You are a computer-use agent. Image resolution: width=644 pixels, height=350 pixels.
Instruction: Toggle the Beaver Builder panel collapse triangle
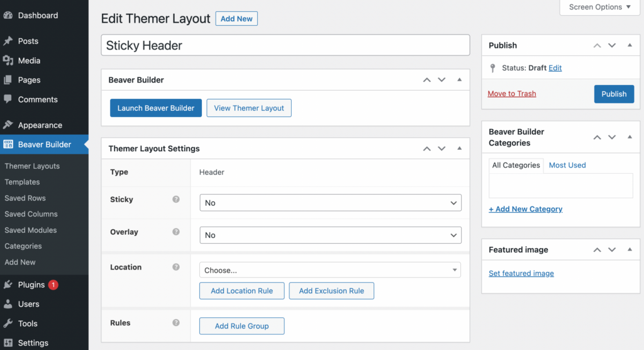coord(459,80)
